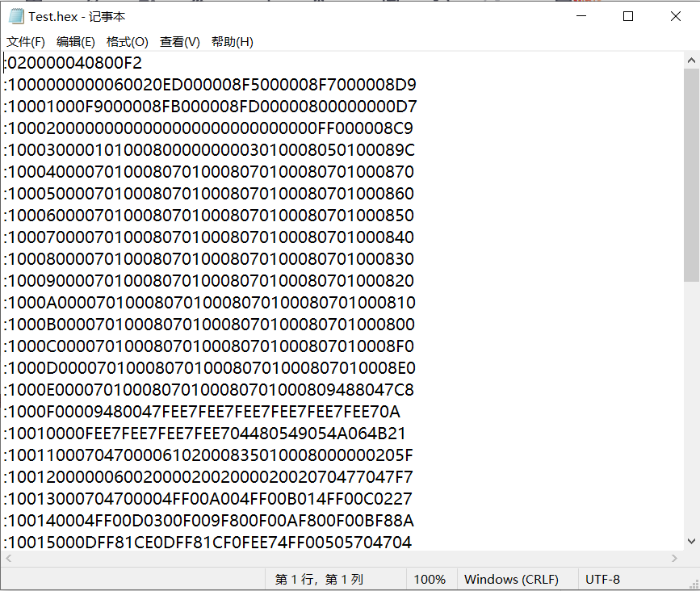The image size is (700, 591).
Task: Click the Test.hex - 记事本 window title
Action: pyautogui.click(x=77, y=16)
